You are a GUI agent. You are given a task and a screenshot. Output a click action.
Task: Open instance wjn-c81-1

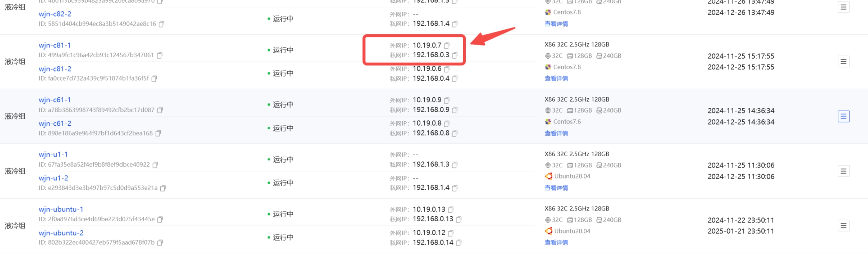coord(55,45)
